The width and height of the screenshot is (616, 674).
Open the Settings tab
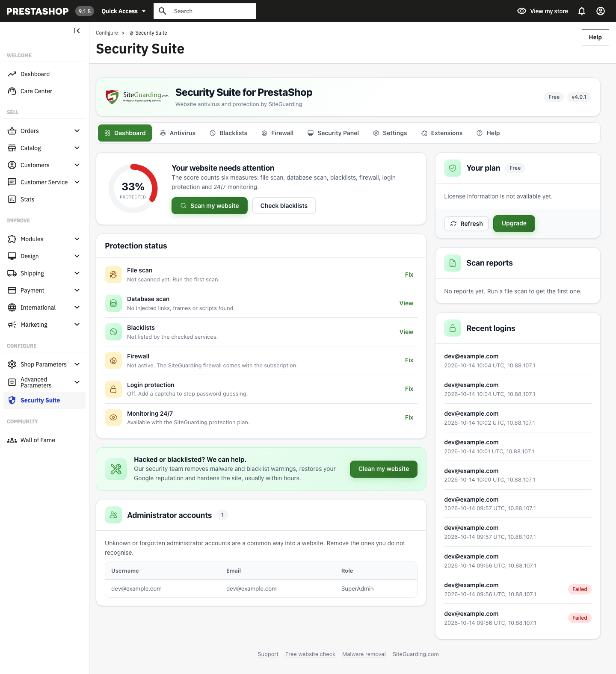click(x=390, y=133)
